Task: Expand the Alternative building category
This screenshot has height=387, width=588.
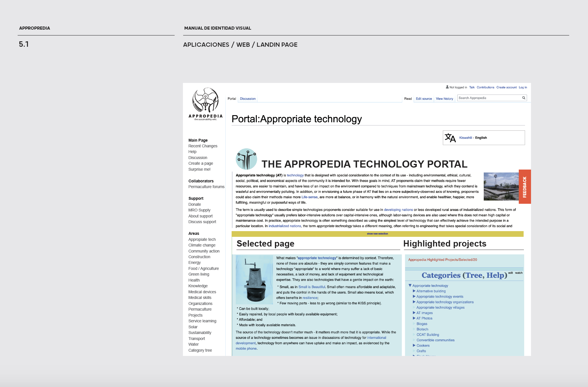Action: (414, 291)
